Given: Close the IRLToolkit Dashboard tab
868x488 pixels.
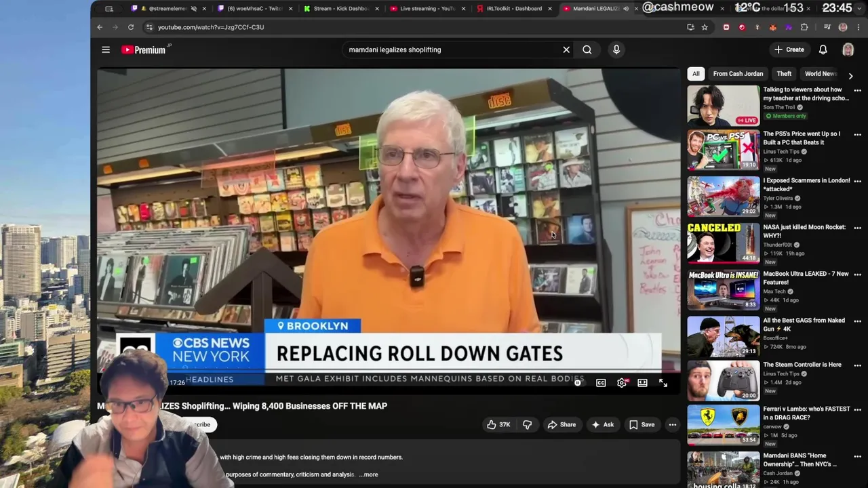Looking at the screenshot, I should click(550, 9).
